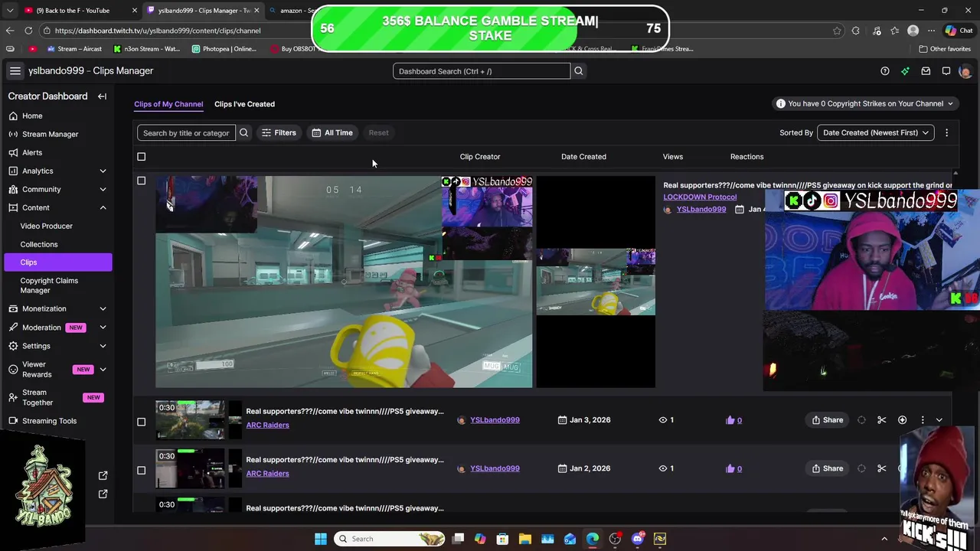
Task: Open the LOCKDOWN Protocol category link
Action: tap(700, 197)
